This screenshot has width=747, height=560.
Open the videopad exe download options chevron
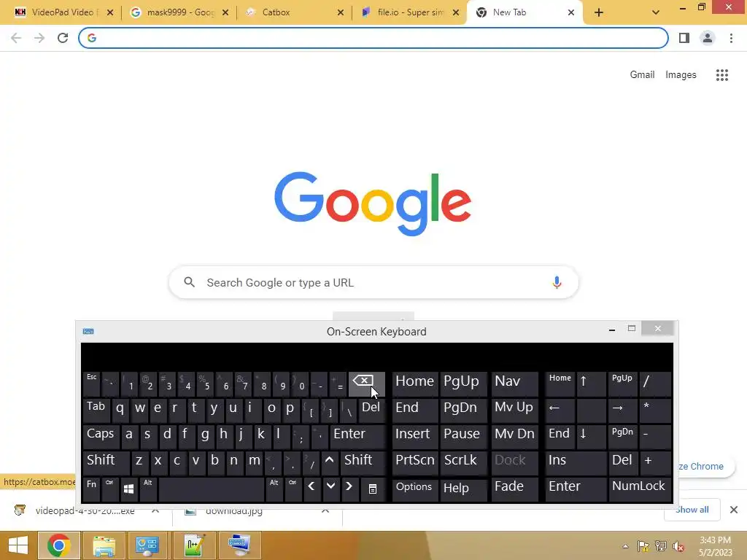pos(155,510)
